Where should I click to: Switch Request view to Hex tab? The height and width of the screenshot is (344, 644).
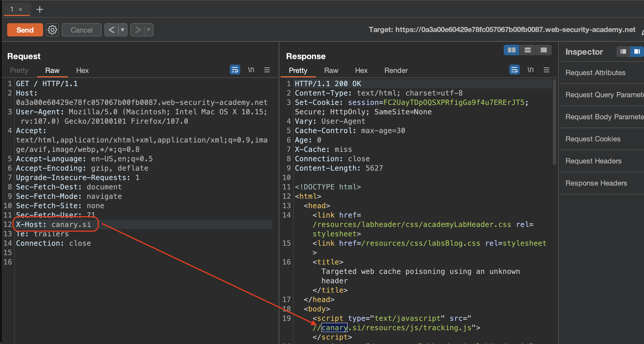82,70
